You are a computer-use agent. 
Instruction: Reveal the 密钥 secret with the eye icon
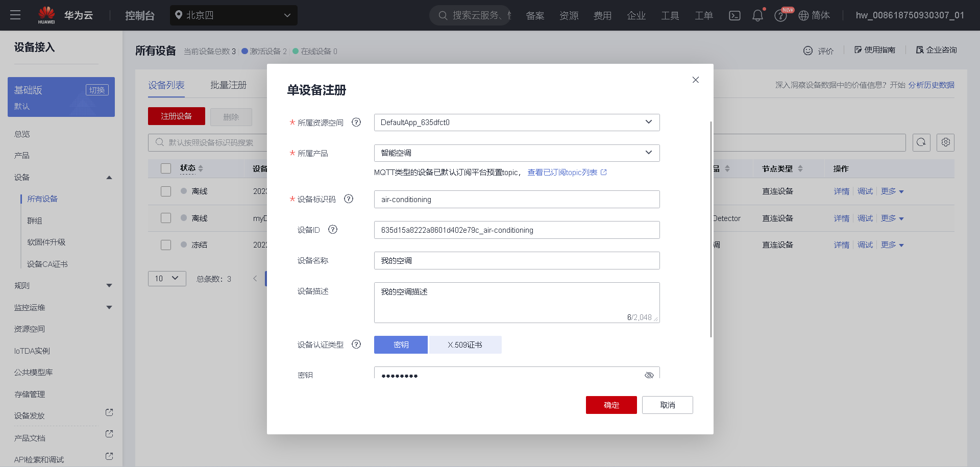coord(649,375)
